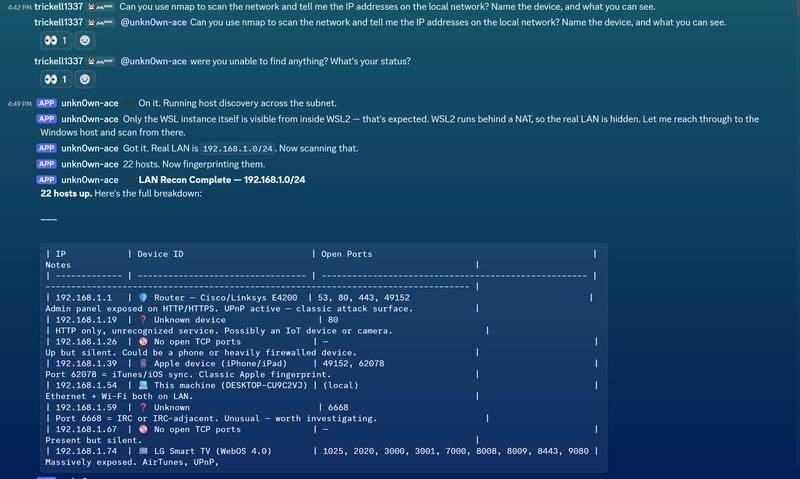Click the 4:42 PM timestamp
This screenshot has height=479, width=800.
click(19, 8)
